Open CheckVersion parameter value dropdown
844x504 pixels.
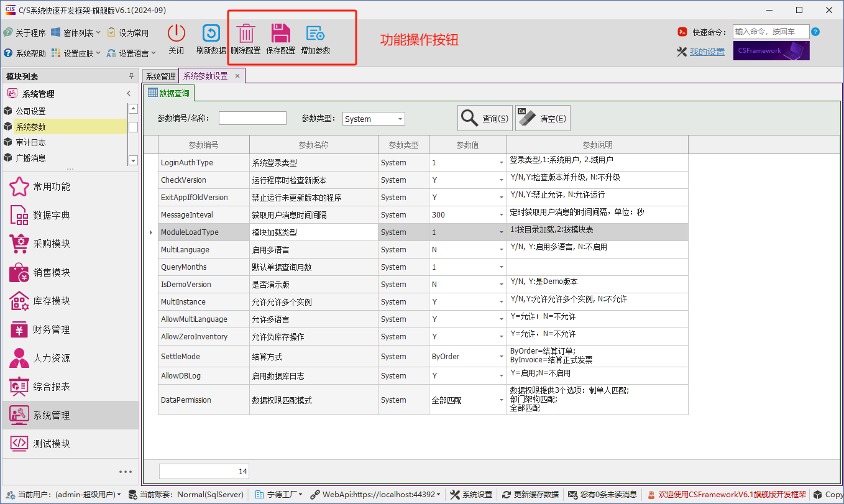click(x=502, y=180)
